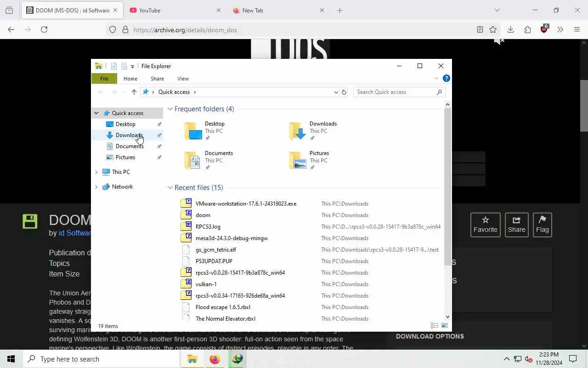Click the Favorite star button on archive page
Screen dimensions: 588x368
click(x=486, y=225)
